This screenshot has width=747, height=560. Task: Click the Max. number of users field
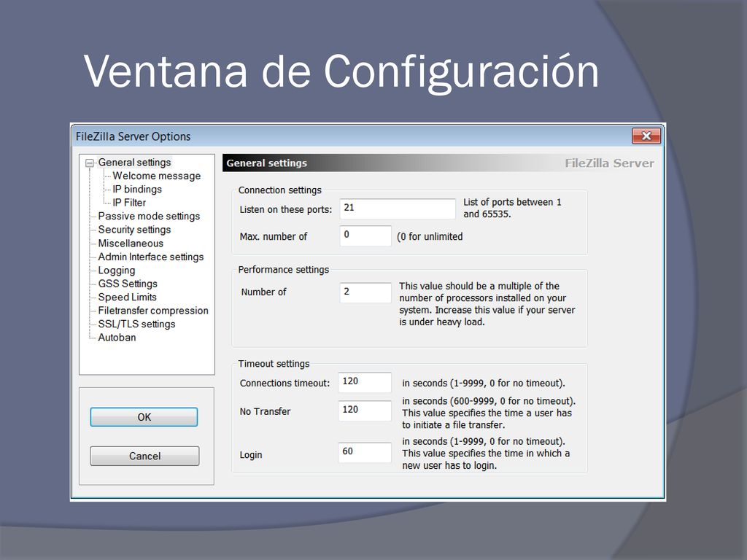tap(365, 236)
